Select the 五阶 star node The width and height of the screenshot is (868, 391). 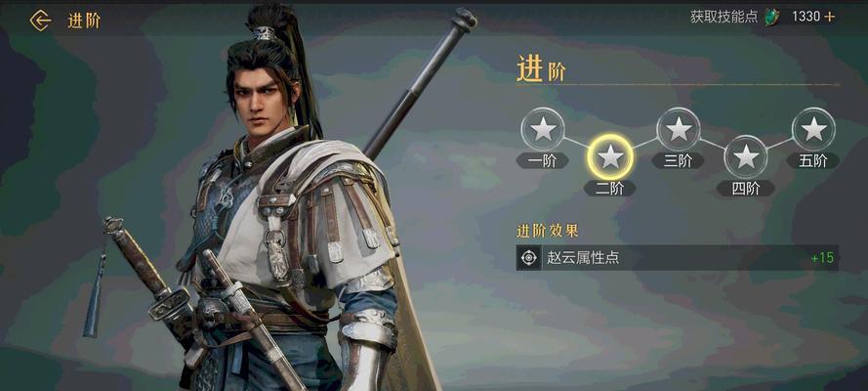tap(813, 129)
